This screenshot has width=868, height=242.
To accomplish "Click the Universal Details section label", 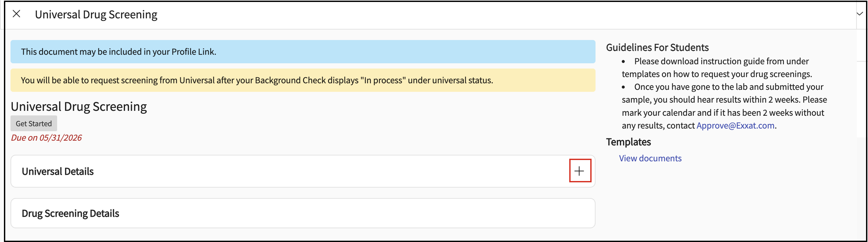I will pos(58,171).
